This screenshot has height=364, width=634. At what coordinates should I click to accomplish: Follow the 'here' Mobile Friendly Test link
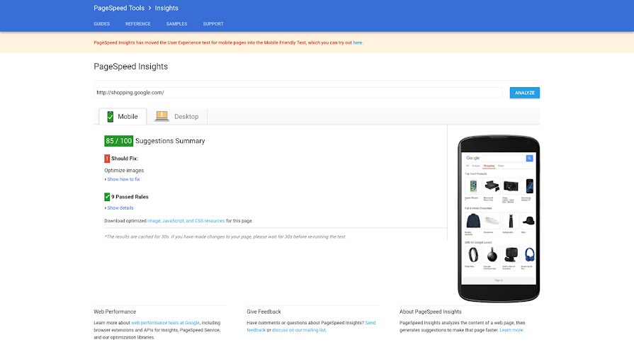358,42
